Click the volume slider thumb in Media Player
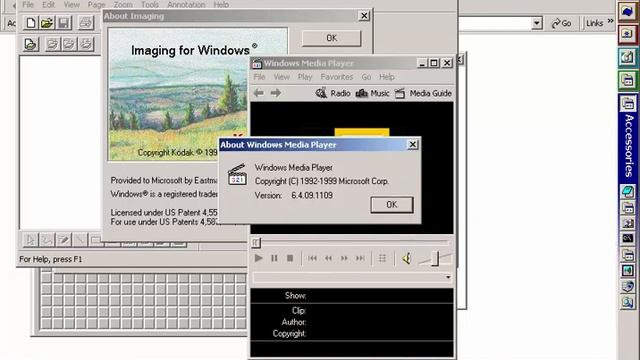This screenshot has height=360, width=640. point(435,258)
